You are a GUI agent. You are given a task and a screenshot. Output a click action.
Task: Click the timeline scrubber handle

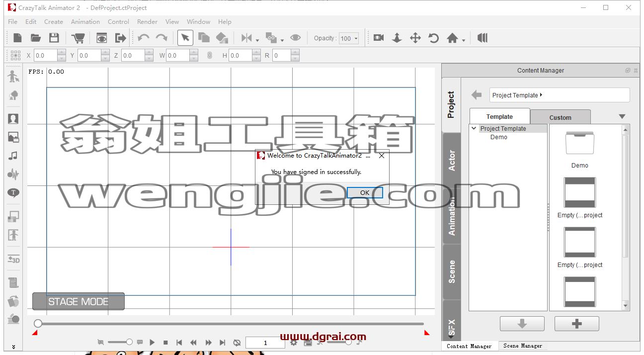(38, 323)
